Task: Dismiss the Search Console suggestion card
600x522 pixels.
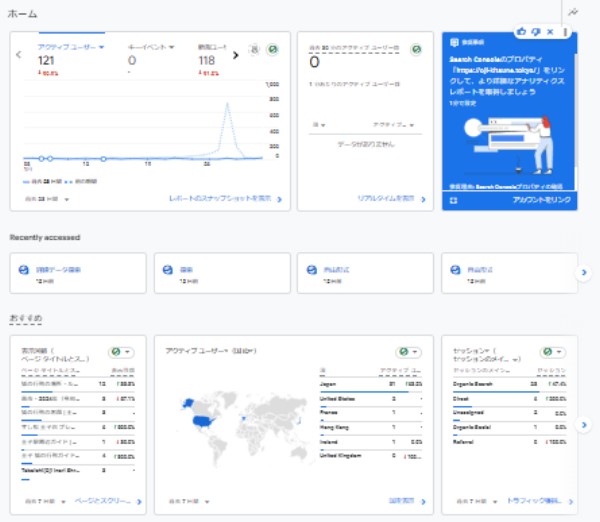Action: click(x=550, y=31)
